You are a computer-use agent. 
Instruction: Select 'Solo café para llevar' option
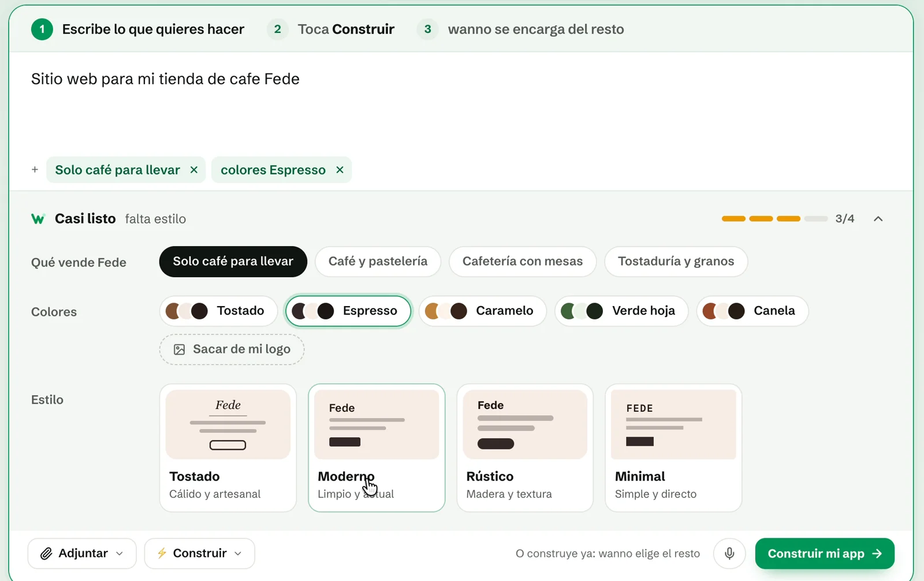[233, 262]
